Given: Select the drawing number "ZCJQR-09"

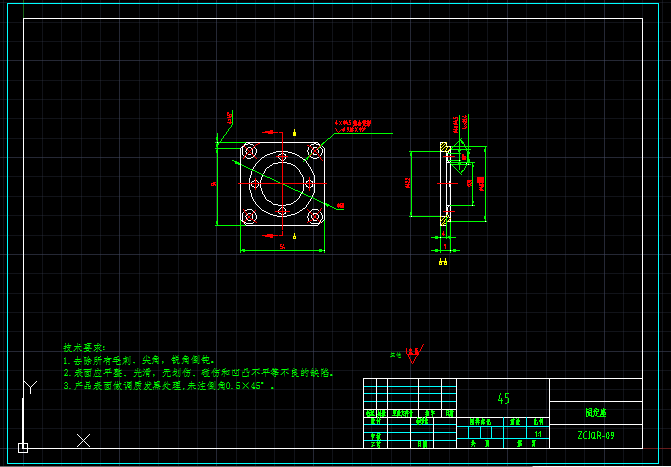Looking at the screenshot, I should point(596,436).
